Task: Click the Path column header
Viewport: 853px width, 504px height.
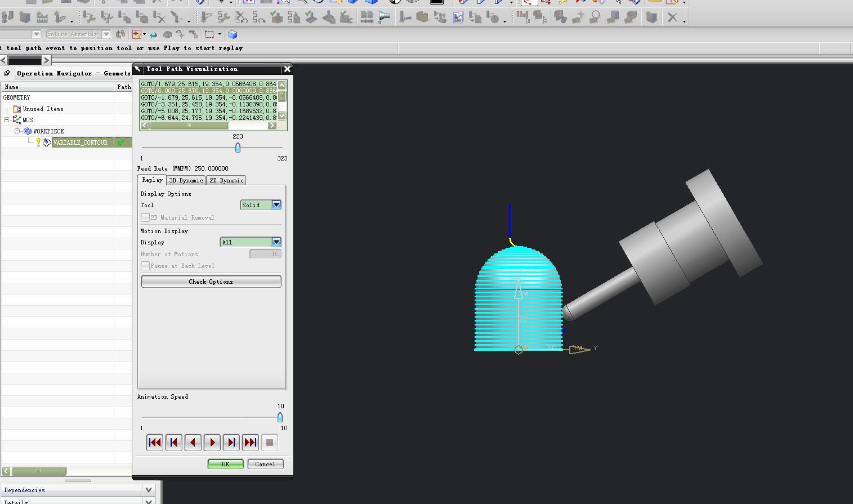Action: (x=124, y=87)
